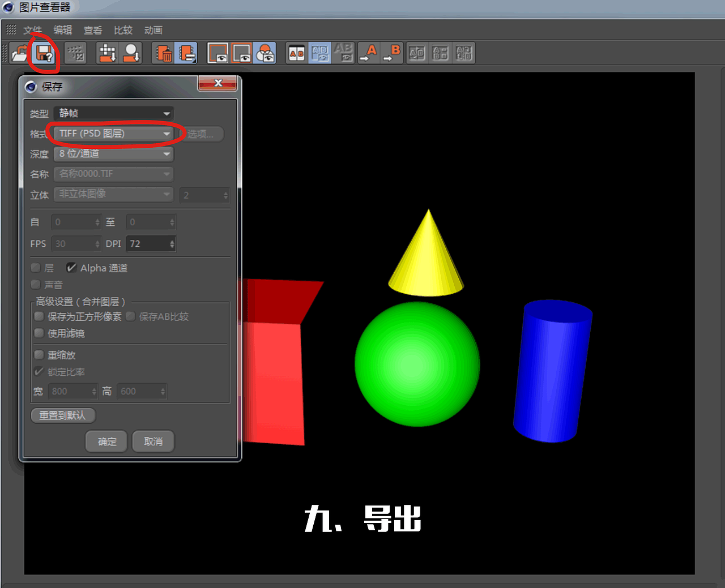Click the first greyed AB box icon after set-B
The image size is (725, 588).
pyautogui.click(x=417, y=53)
